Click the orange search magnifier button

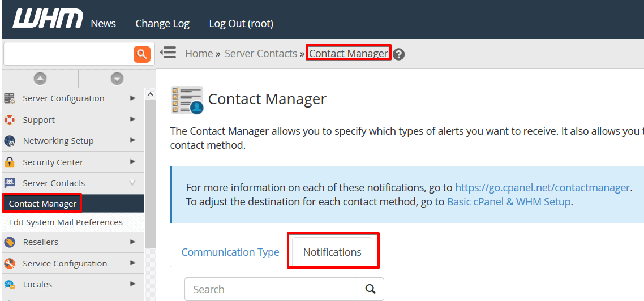pos(141,54)
